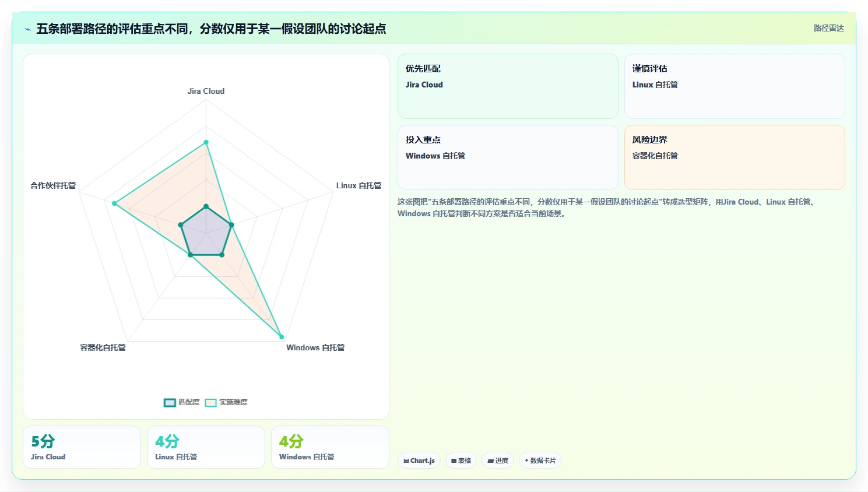Toggle the 实施难度 legend label

[233, 402]
